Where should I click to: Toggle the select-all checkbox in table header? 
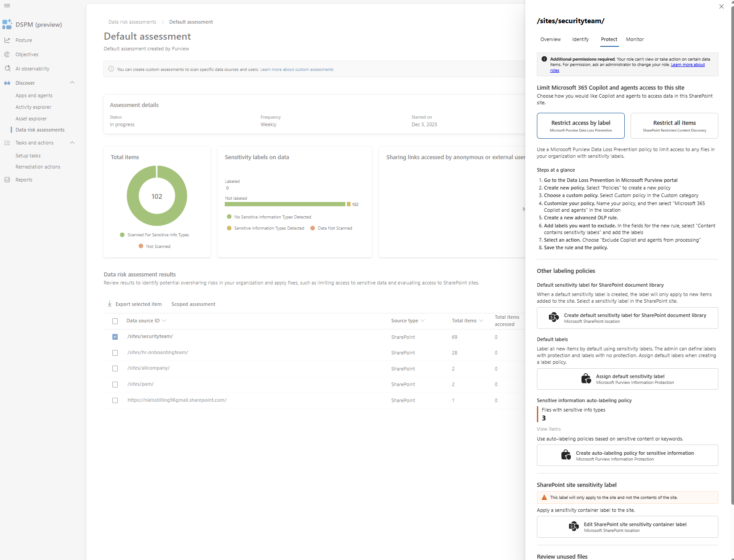pos(115,321)
